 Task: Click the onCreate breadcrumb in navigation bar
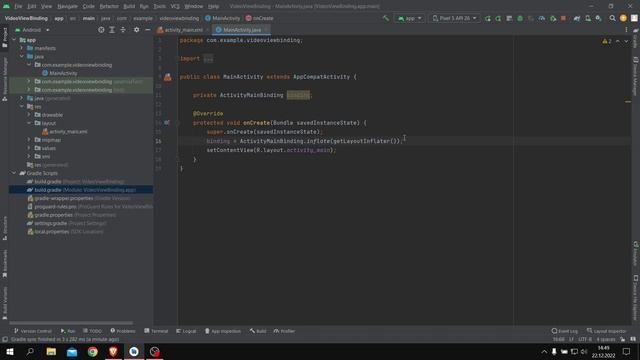(260, 18)
